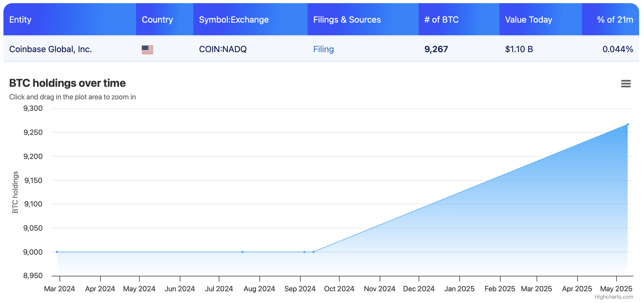Select the Symbol:Exchange column header
This screenshot has width=644, height=303.
pos(250,19)
